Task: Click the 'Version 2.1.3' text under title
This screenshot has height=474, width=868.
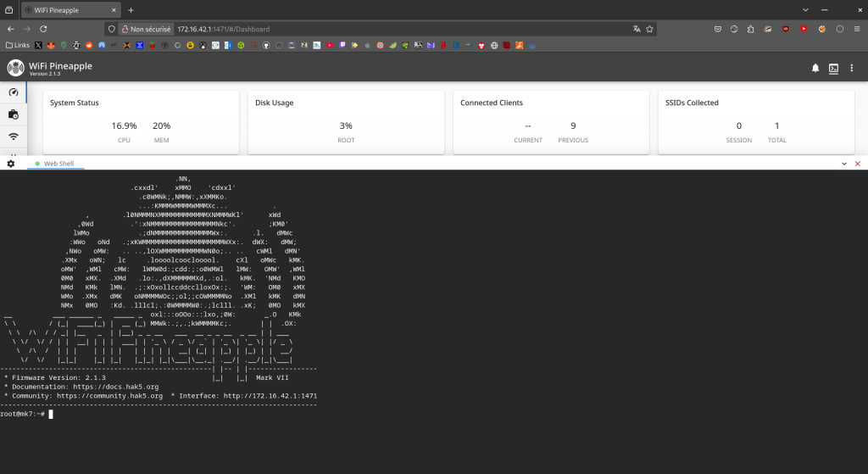Action: [45, 74]
